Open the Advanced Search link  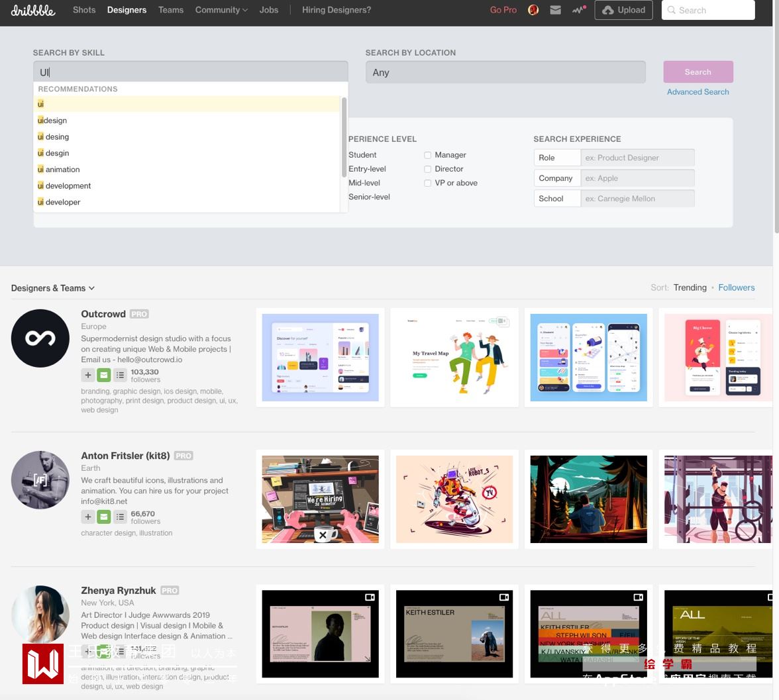coord(698,92)
